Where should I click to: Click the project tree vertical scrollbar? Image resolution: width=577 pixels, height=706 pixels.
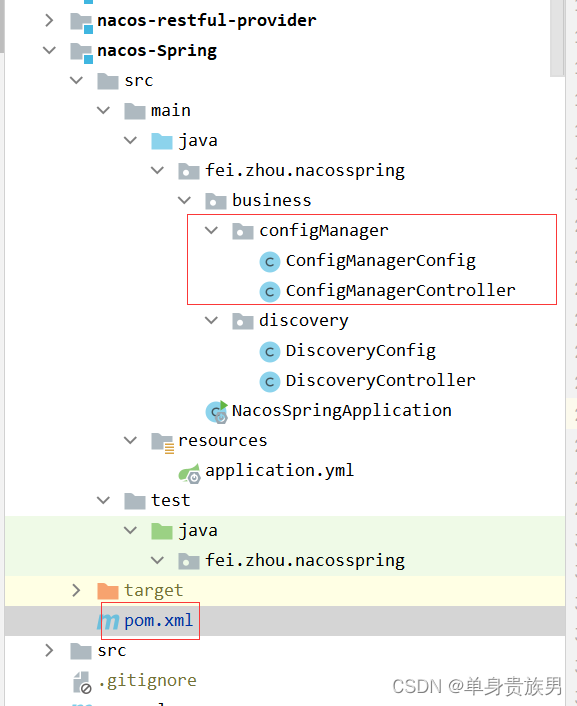tap(557, 38)
